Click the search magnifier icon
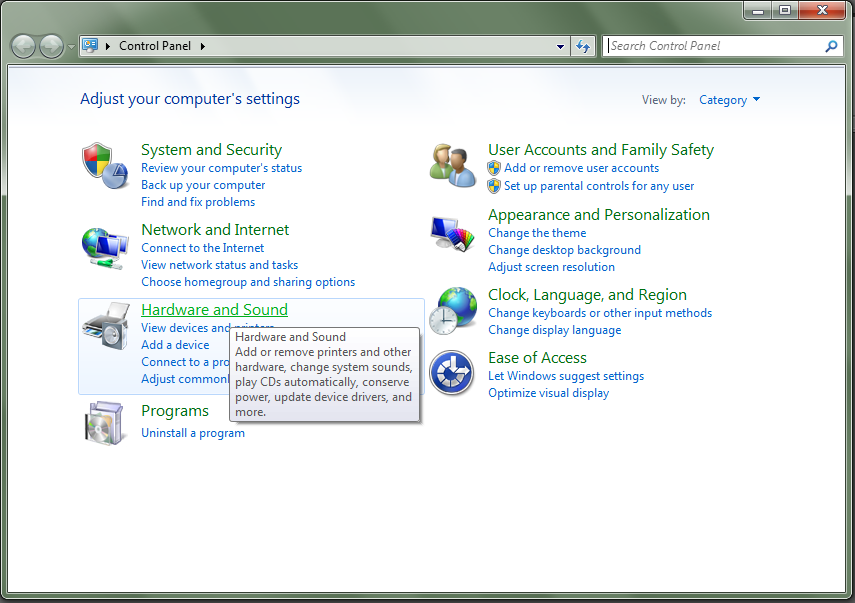 [831, 46]
